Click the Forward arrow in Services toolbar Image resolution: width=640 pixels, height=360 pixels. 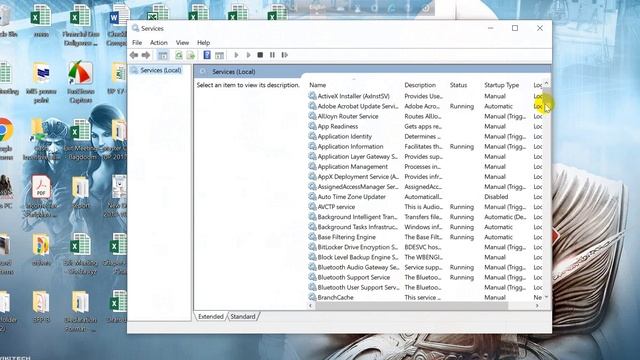click(146, 55)
